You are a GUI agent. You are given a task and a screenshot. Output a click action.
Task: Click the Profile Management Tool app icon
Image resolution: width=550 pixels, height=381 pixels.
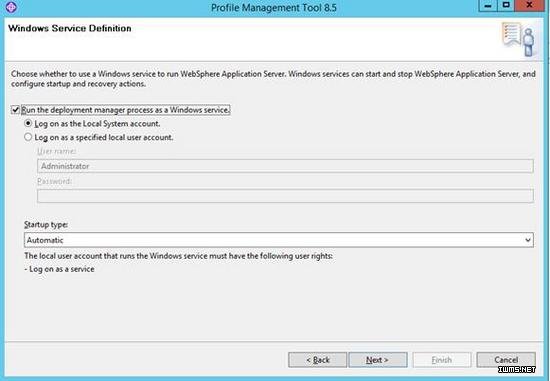click(x=11, y=7)
